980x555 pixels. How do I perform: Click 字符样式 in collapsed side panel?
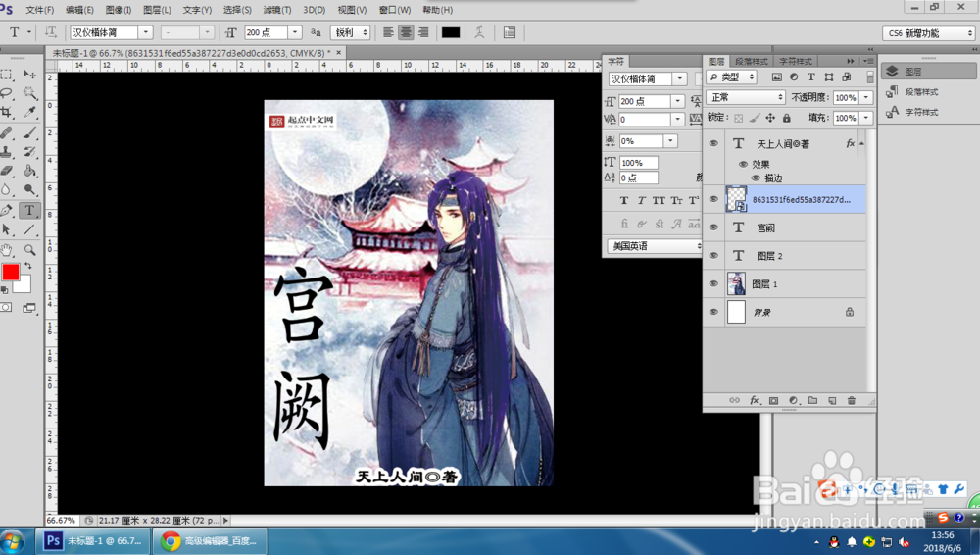[x=921, y=112]
